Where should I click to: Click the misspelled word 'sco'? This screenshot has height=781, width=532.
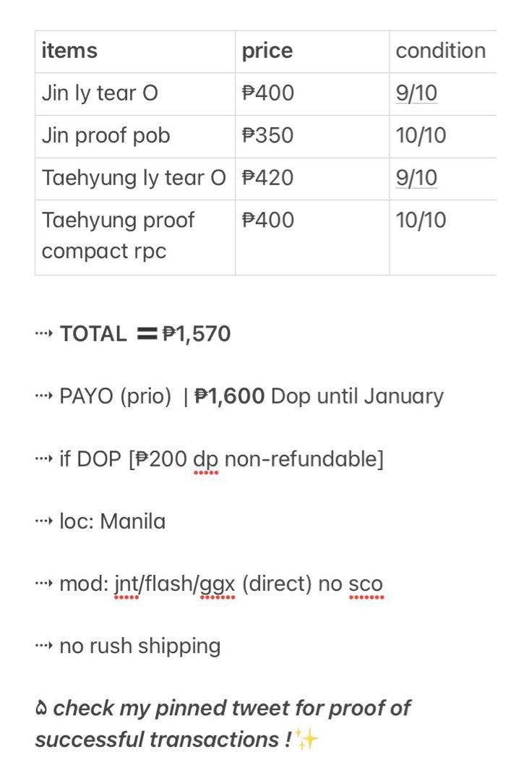[x=366, y=584]
